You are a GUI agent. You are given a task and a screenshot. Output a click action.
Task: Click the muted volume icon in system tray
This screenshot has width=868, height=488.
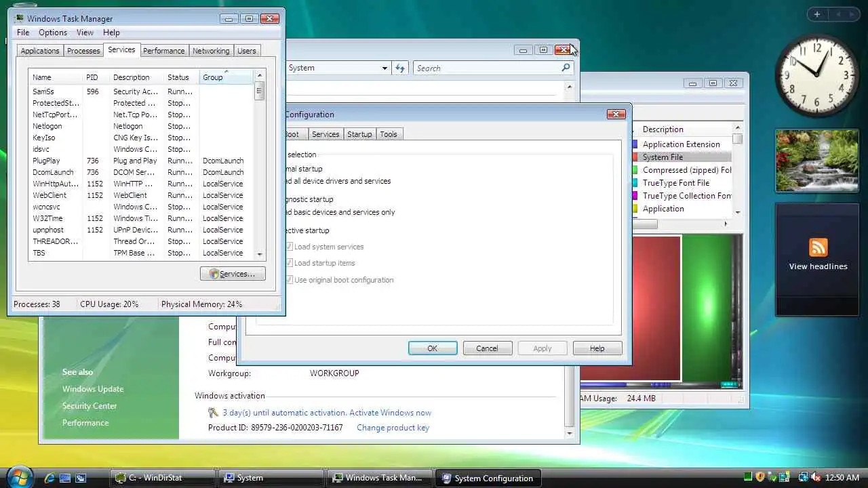point(815,478)
